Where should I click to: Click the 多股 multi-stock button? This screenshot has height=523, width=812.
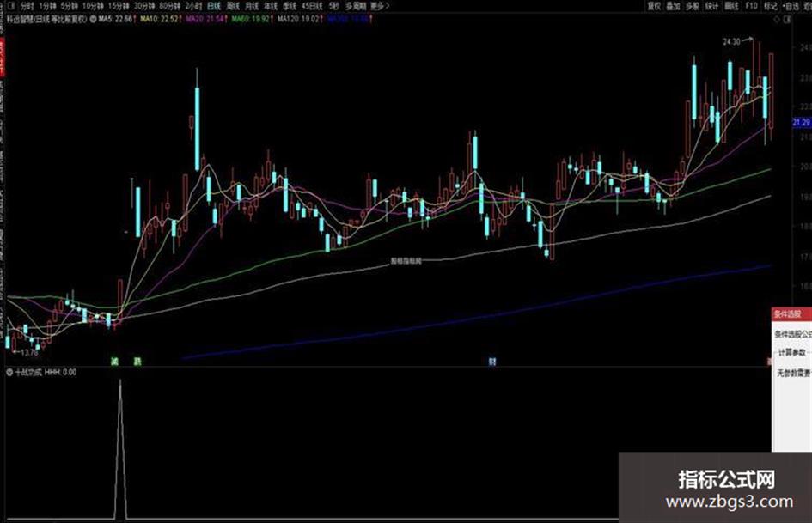point(693,6)
